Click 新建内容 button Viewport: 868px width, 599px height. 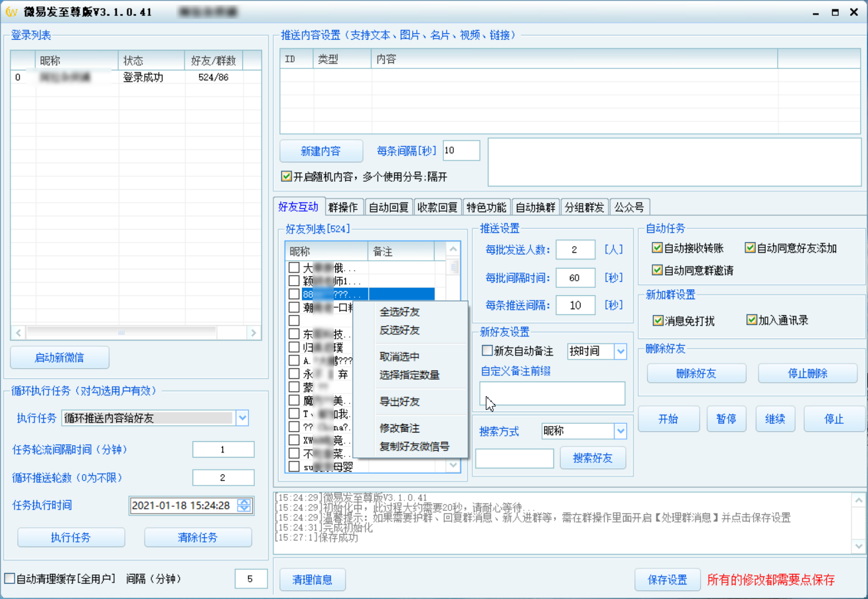coord(321,151)
